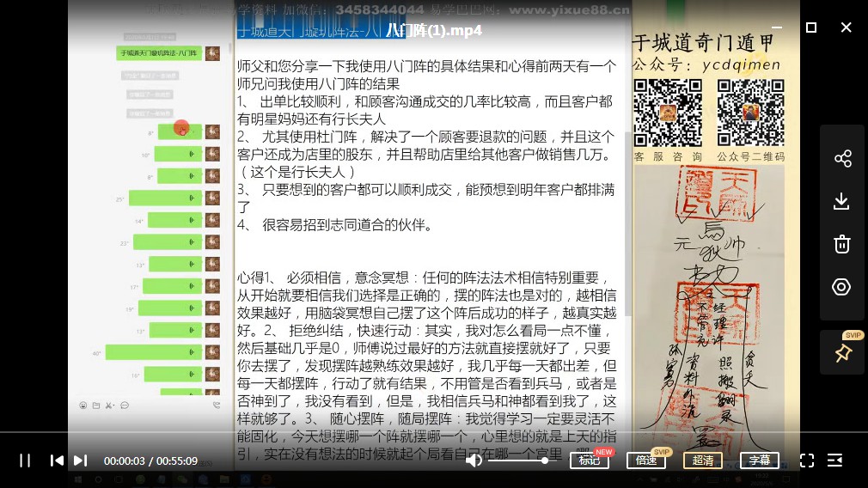Click the 25" voice message bubble
The width and height of the screenshot is (868, 488).
tap(166, 198)
